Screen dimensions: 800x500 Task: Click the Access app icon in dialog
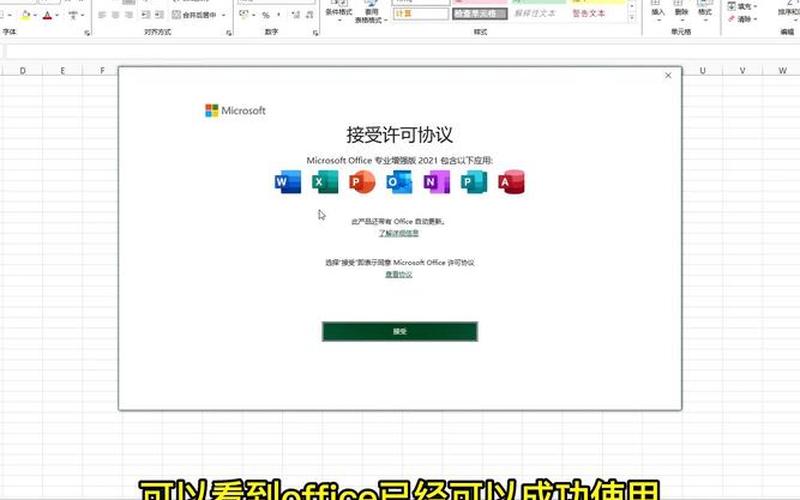point(511,182)
